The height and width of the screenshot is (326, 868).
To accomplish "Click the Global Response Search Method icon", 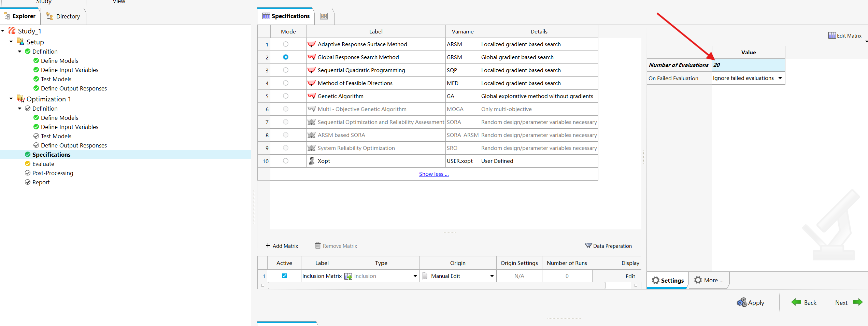I will click(311, 57).
